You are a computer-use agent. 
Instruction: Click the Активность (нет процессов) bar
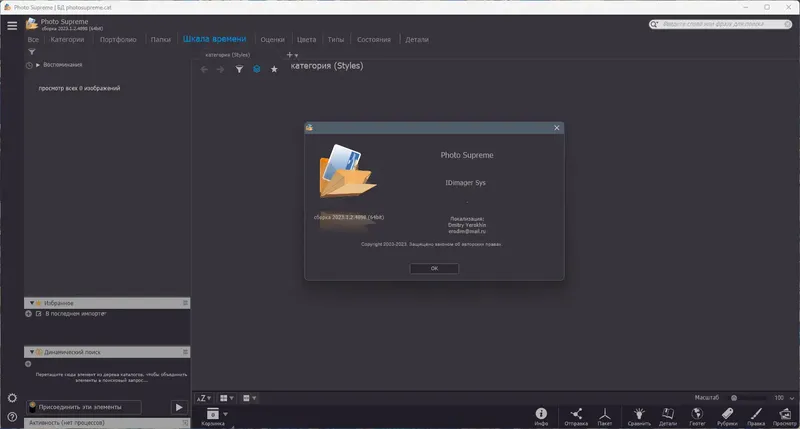107,423
